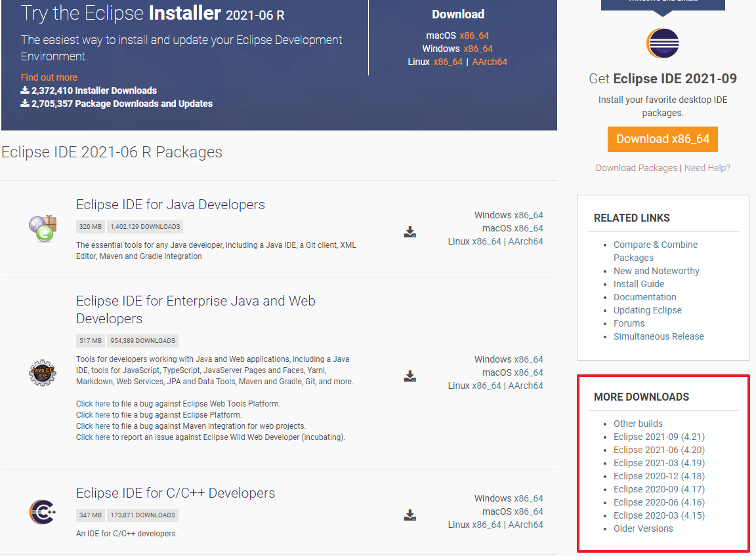Image resolution: width=756 pixels, height=556 pixels.
Task: Click here link for Maven integration bug
Action: coord(102,426)
